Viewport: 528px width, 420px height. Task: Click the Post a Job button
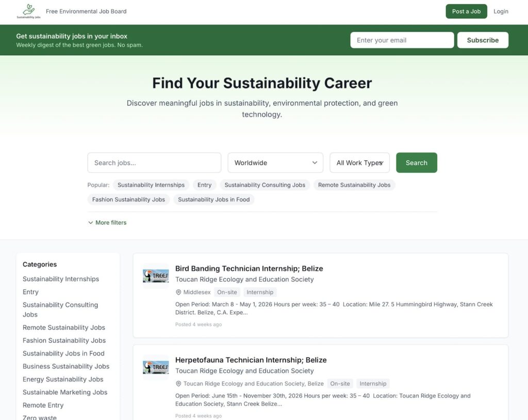466,11
